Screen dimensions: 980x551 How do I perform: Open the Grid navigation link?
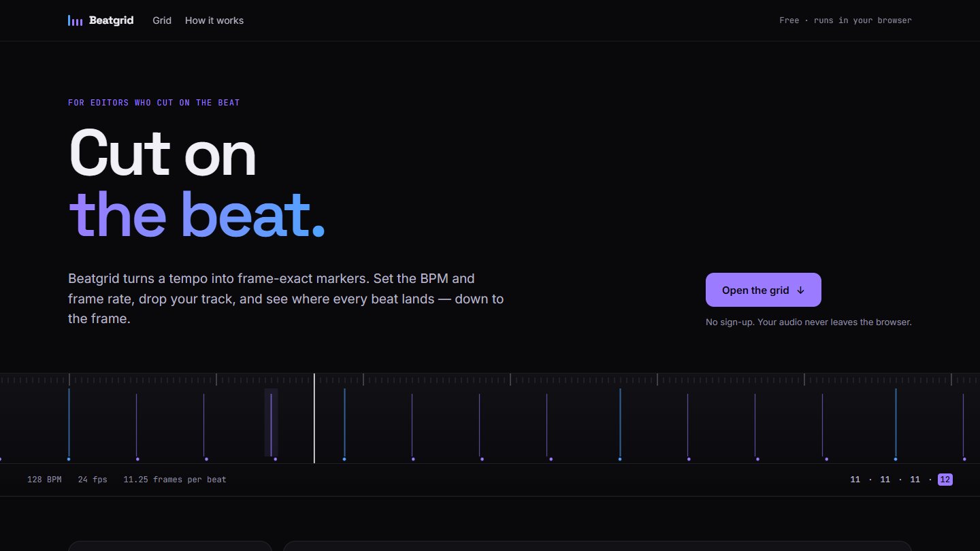tap(162, 20)
